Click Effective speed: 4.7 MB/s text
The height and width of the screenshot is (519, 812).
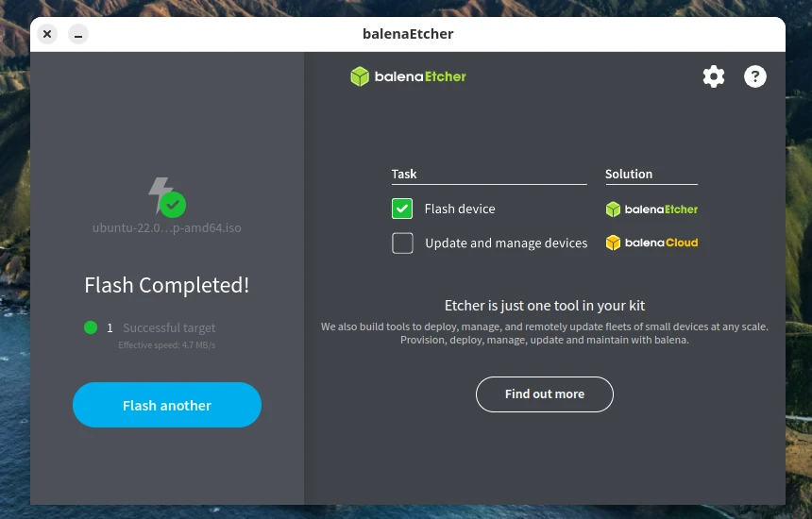click(167, 345)
